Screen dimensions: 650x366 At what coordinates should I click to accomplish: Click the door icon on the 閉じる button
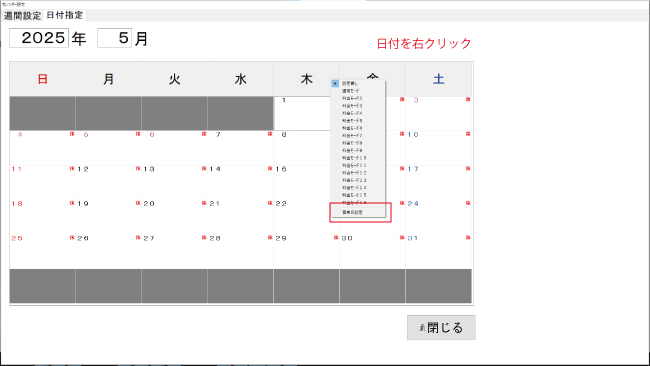point(422,328)
